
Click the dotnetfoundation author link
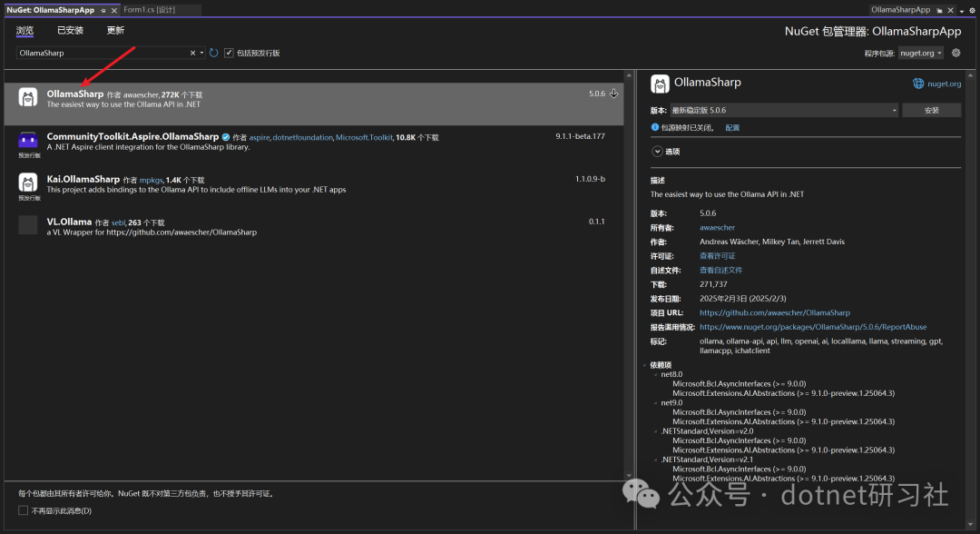click(302, 137)
